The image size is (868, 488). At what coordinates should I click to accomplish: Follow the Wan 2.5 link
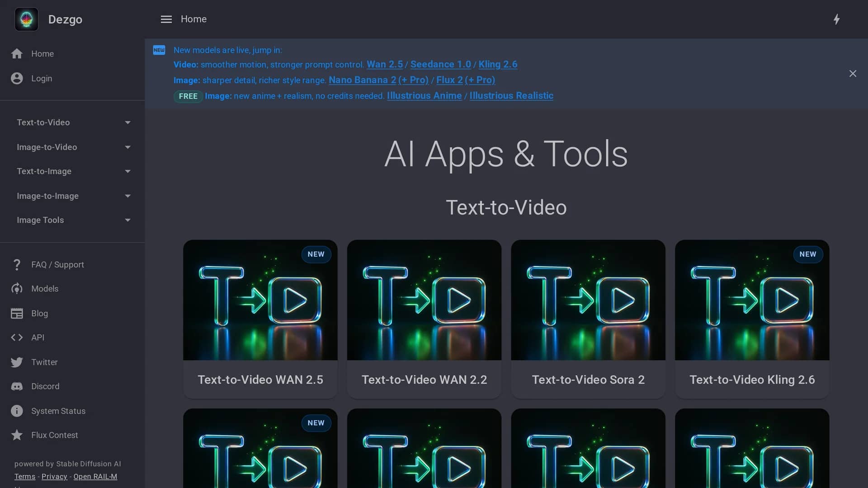tap(384, 64)
